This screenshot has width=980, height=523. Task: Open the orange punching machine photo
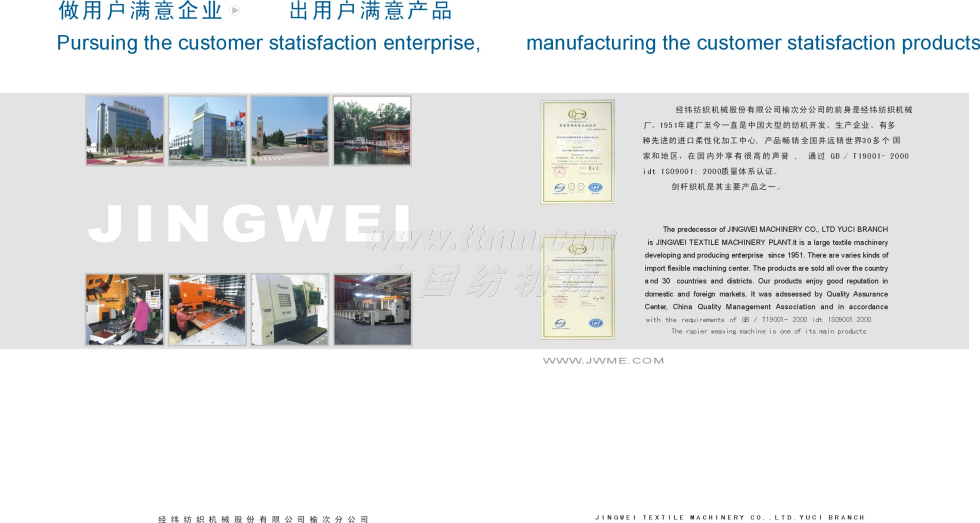tap(207, 309)
